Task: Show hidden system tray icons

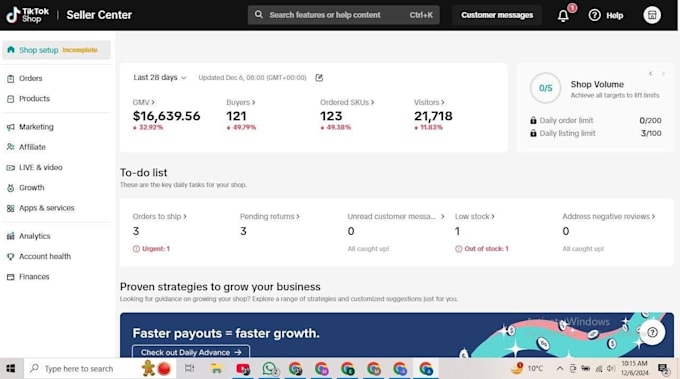Action: [560, 369]
